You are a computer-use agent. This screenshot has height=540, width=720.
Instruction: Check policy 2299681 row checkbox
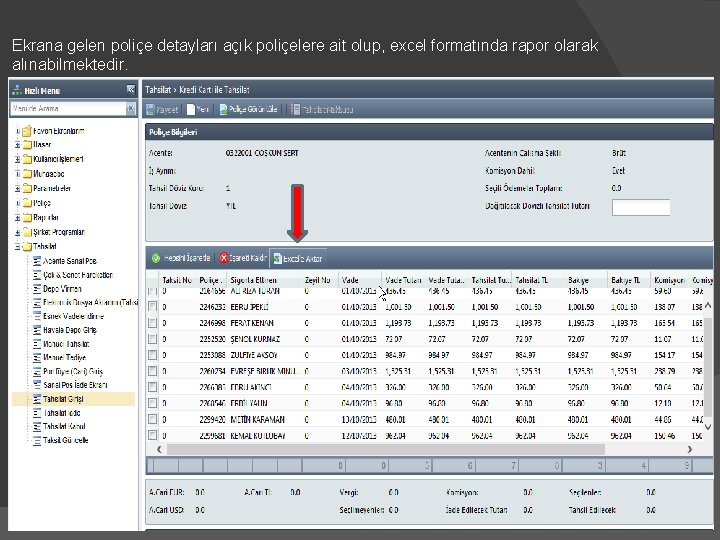(x=152, y=435)
